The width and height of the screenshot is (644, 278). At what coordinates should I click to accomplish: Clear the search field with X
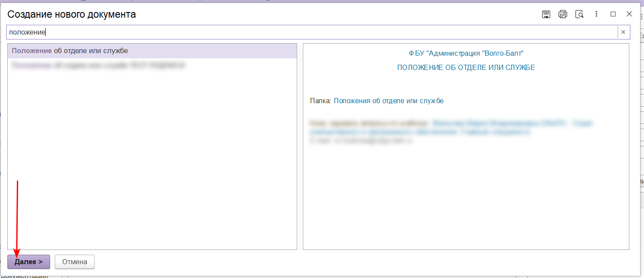pyautogui.click(x=623, y=32)
